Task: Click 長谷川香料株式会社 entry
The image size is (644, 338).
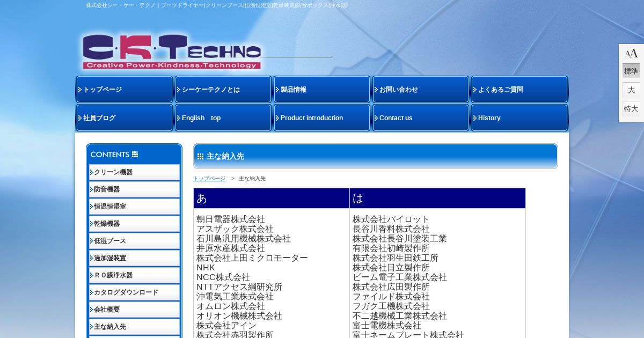Action: 391,229
